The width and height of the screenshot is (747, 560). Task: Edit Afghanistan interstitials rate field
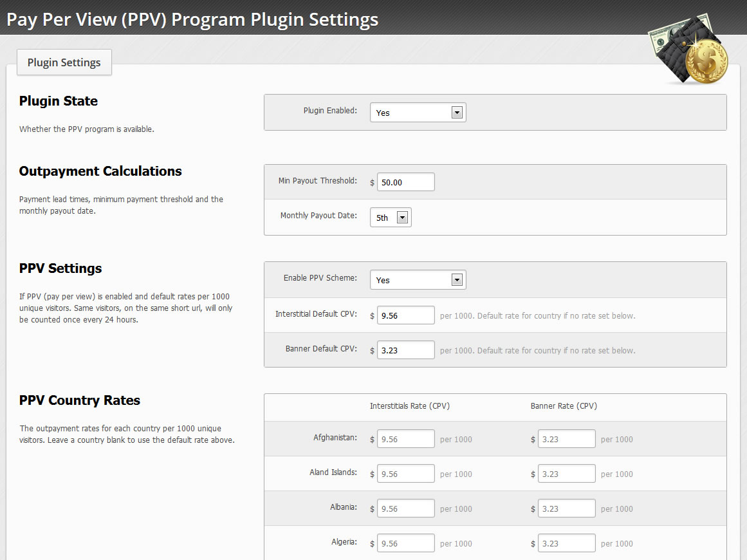tap(405, 439)
